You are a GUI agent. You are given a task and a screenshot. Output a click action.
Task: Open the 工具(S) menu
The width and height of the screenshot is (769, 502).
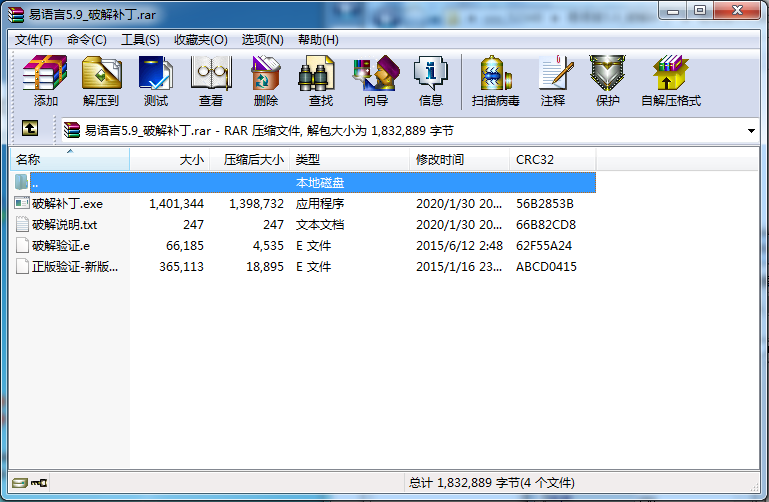pyautogui.click(x=140, y=40)
